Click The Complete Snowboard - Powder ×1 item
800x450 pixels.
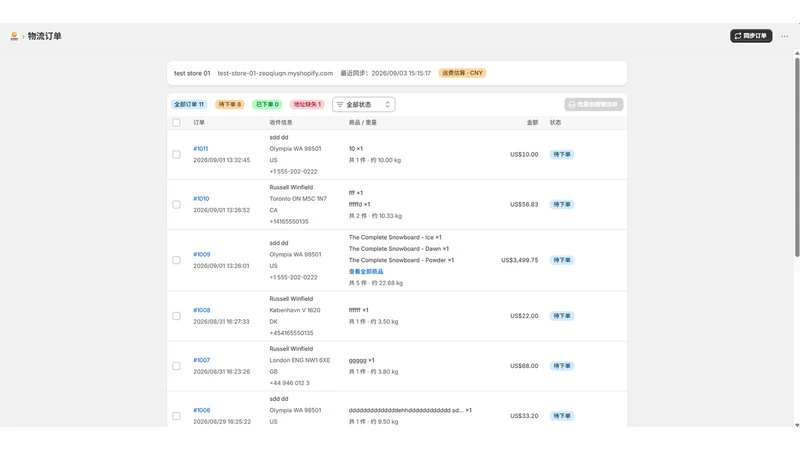(x=401, y=260)
